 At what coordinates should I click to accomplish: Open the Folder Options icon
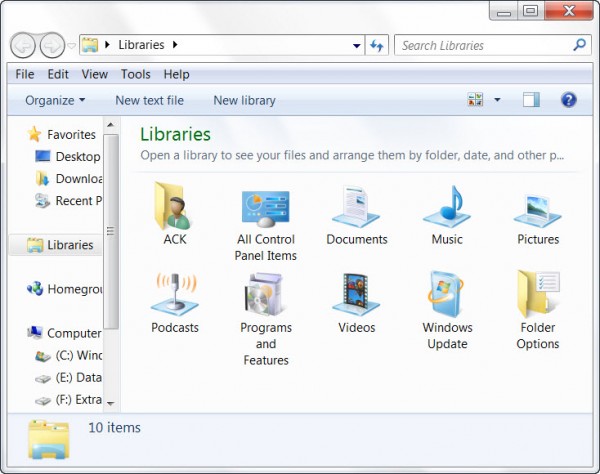coord(538,310)
